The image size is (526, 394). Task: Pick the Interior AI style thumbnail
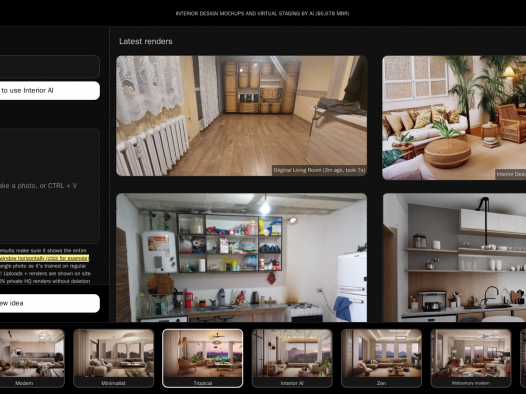tap(292, 358)
